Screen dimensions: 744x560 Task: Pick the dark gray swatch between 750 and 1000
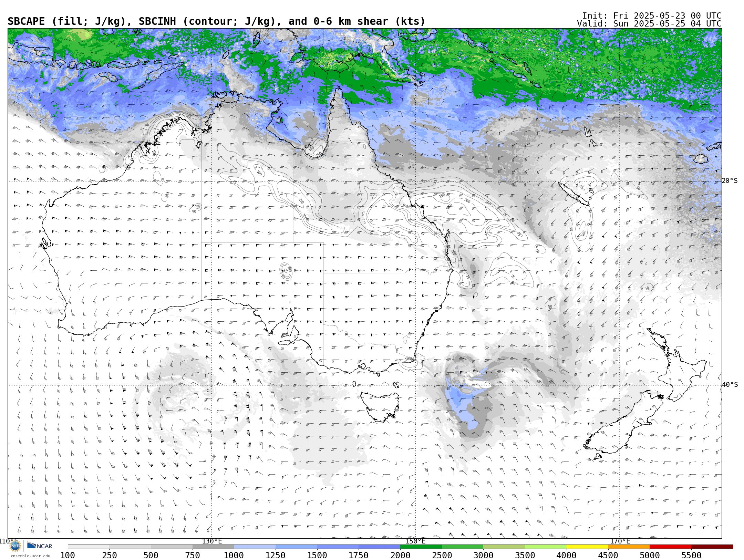pos(213,547)
